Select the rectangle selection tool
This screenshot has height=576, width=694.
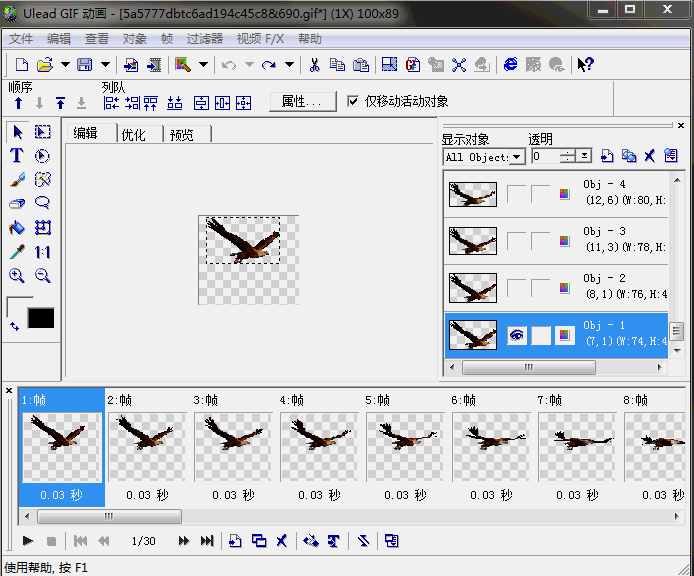(x=42, y=132)
